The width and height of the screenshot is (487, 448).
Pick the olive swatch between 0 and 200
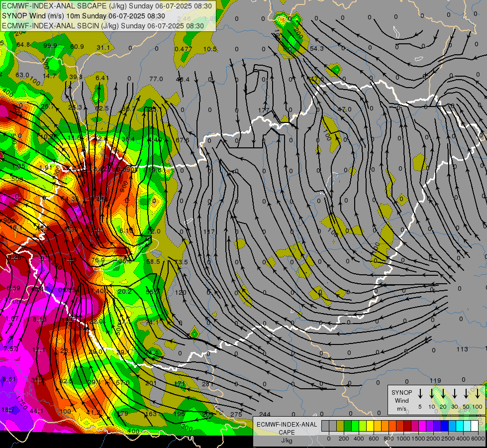pos(340,426)
